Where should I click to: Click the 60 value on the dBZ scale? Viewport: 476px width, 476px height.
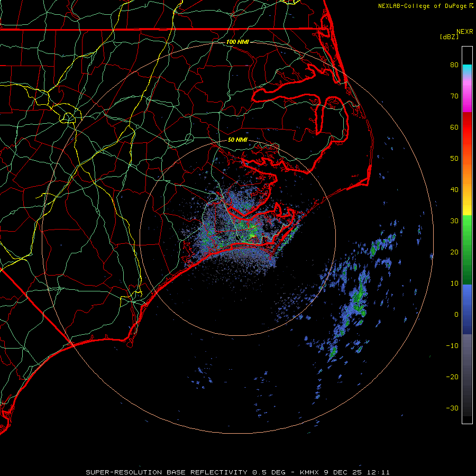454,127
